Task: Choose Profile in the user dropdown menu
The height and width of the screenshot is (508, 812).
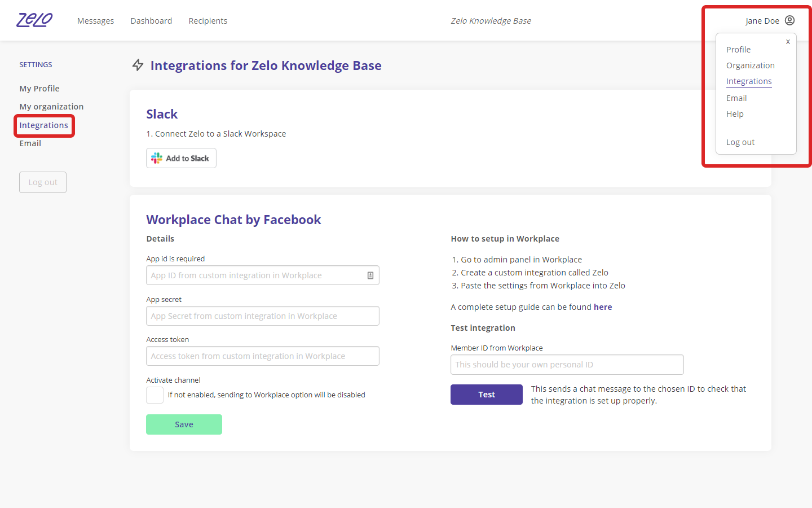Action: point(738,50)
